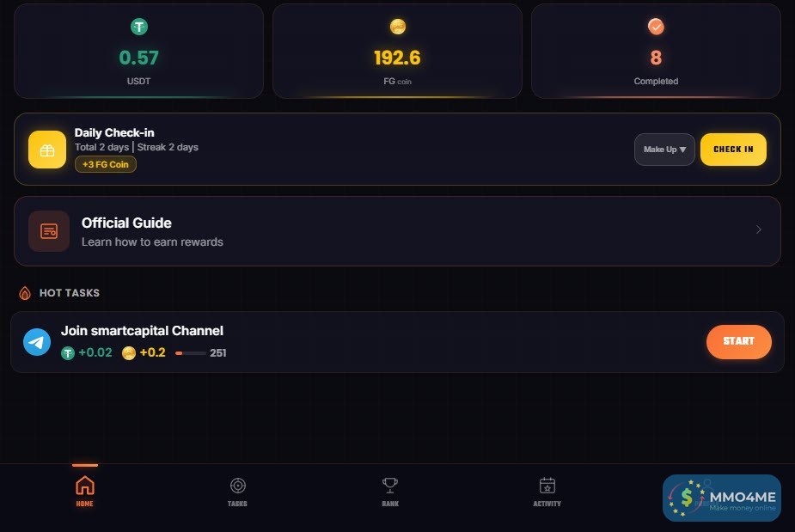795x532 pixels.
Task: Go to the Home tab
Action: [84, 492]
